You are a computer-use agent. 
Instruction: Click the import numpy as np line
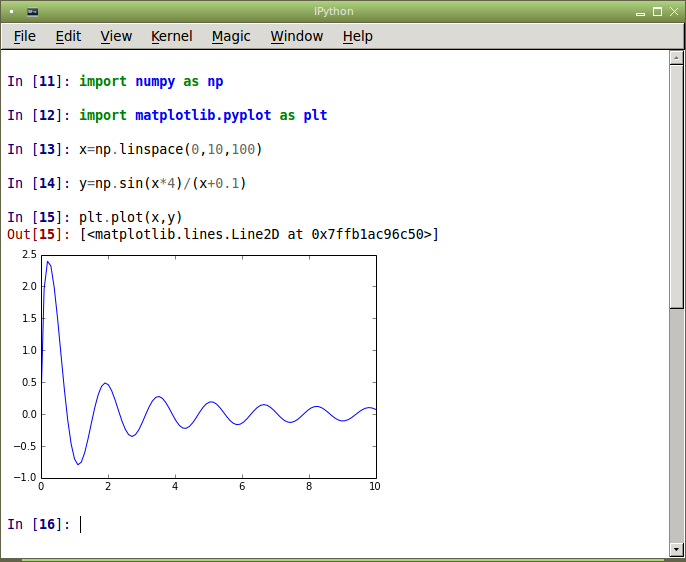tap(151, 81)
